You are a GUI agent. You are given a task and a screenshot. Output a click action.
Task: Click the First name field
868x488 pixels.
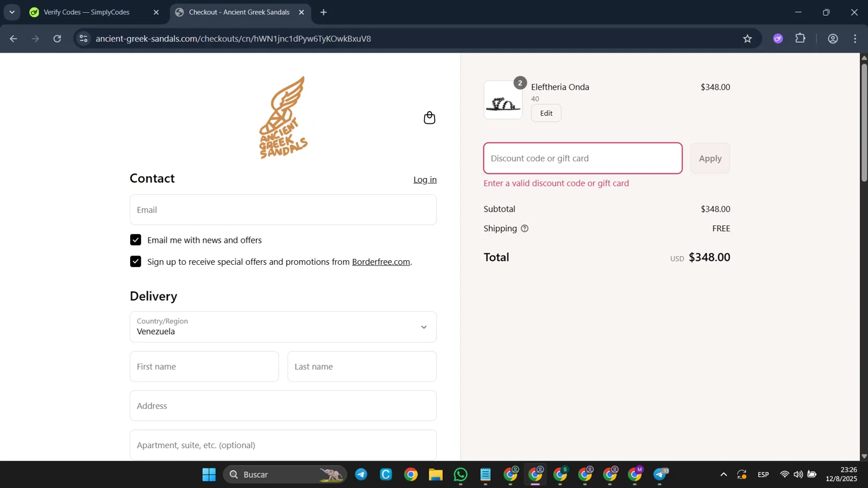tap(204, 367)
